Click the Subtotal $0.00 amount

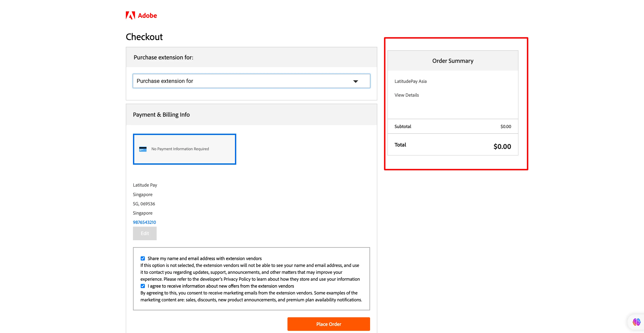506,127
